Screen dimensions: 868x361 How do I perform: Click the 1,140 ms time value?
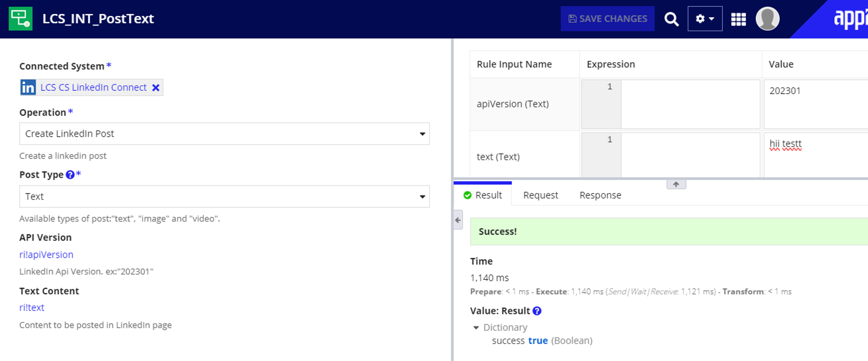pos(489,278)
